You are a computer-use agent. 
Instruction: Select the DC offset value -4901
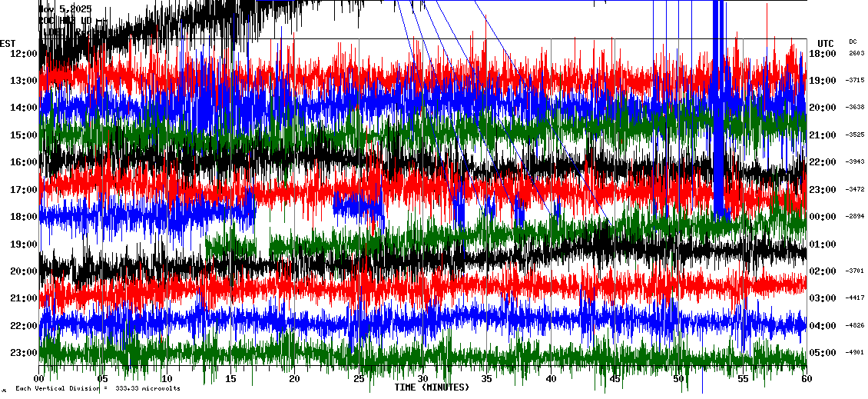855,353
